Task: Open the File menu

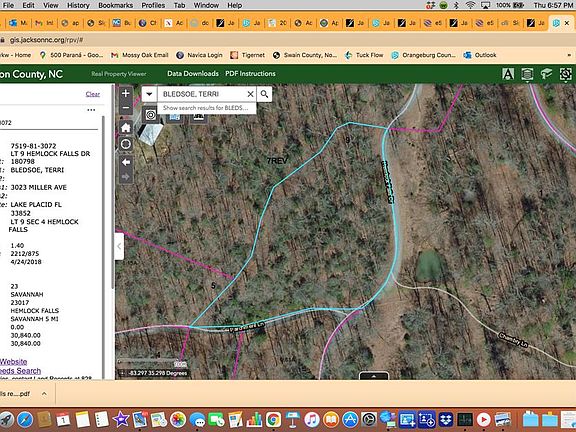Action: (8, 5)
